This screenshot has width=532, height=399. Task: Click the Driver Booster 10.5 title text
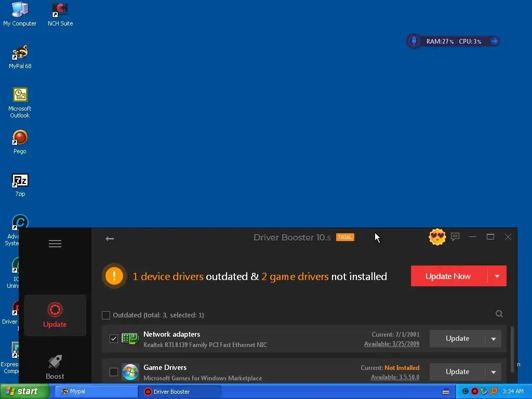292,237
